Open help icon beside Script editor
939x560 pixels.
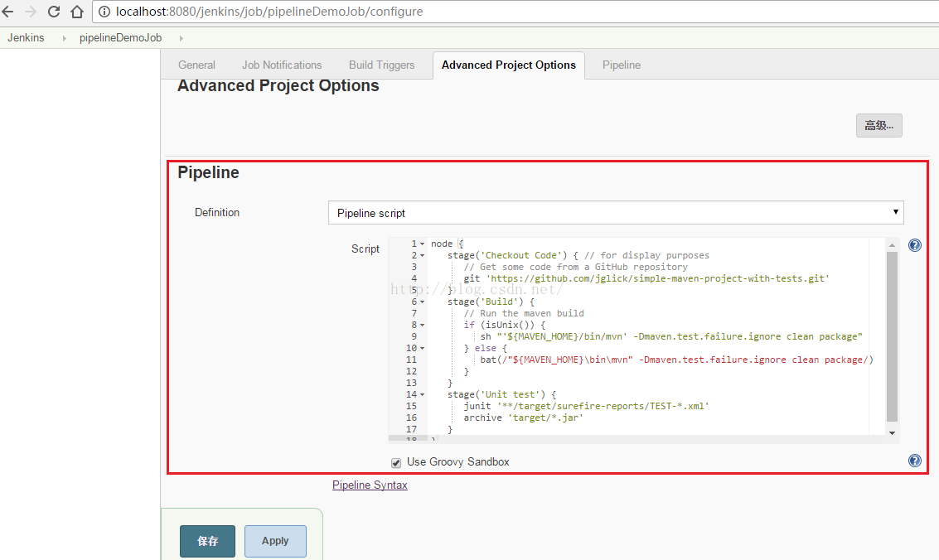click(x=914, y=245)
